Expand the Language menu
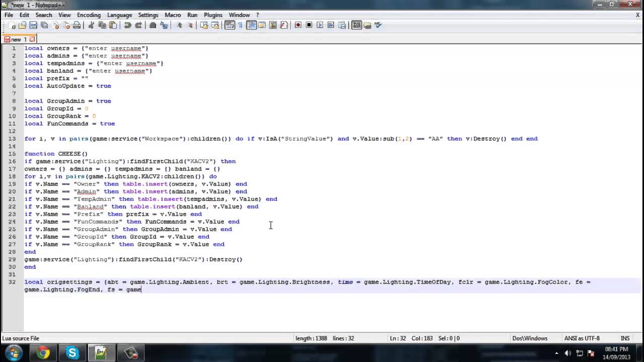Viewport: 644px width, 362px height. pos(119,15)
